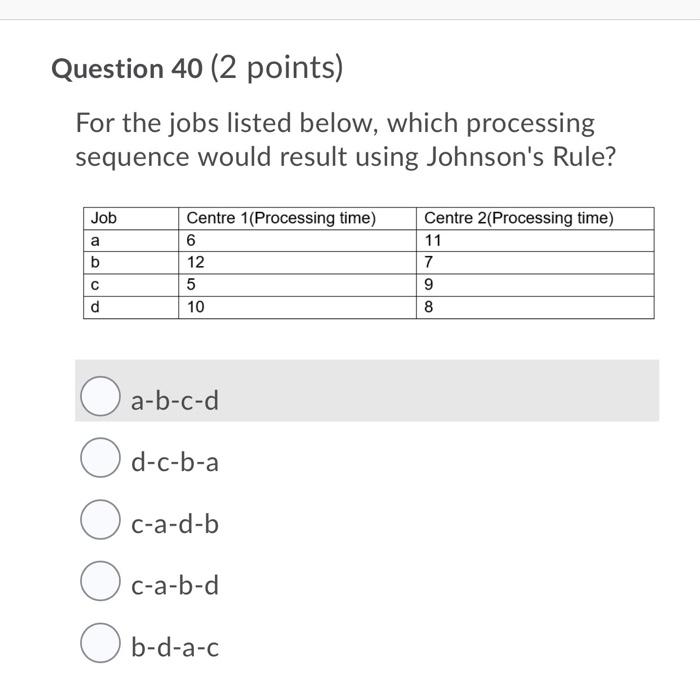Pick the c-a-d-b radio button
This screenshot has height=700, width=700.
(100, 519)
